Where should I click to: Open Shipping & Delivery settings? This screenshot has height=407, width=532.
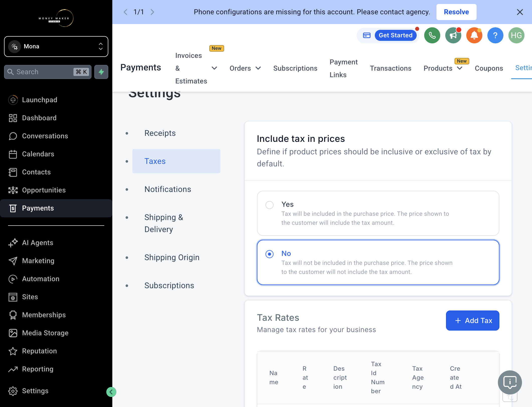click(x=176, y=223)
